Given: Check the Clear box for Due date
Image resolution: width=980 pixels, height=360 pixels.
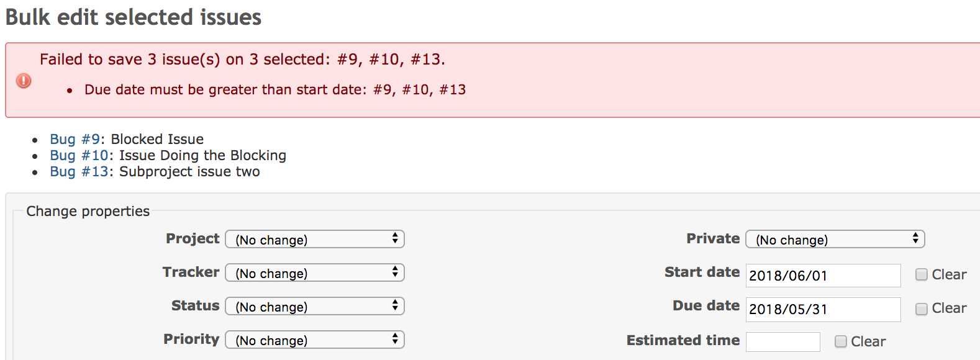Looking at the screenshot, I should click(x=922, y=308).
